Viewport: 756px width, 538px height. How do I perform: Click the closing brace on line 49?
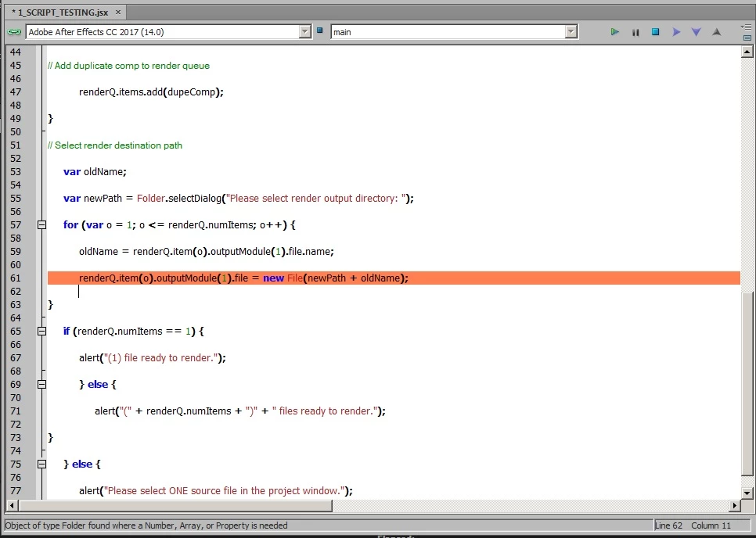50,119
